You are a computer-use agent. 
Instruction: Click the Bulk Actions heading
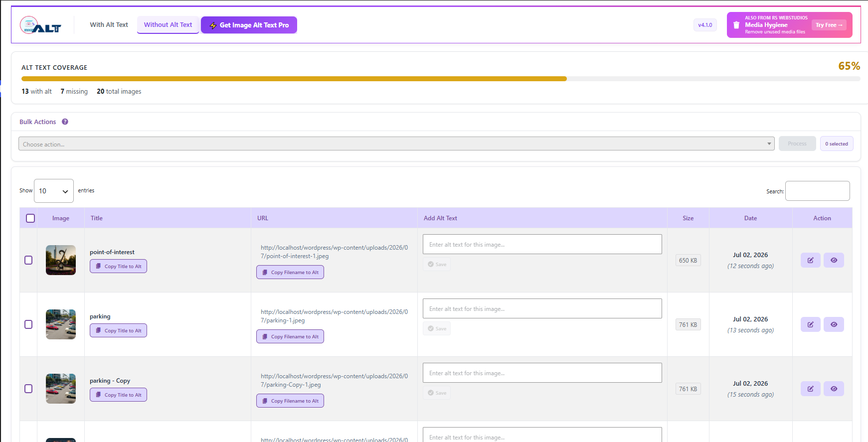[38, 122]
